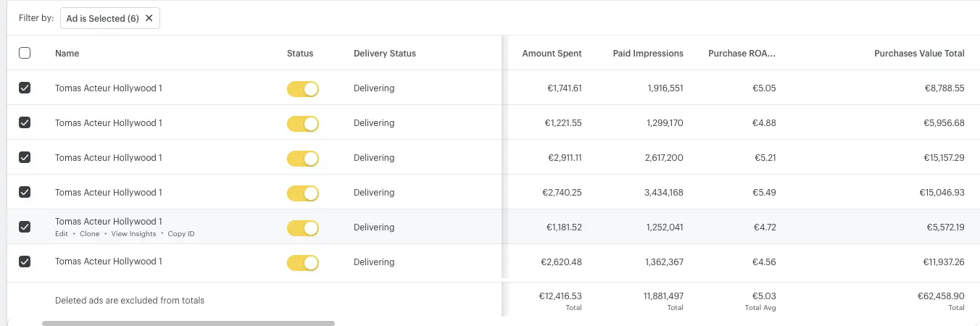Sort by the Amount Spent column header
Image resolution: width=980 pixels, height=326 pixels.
click(x=552, y=53)
